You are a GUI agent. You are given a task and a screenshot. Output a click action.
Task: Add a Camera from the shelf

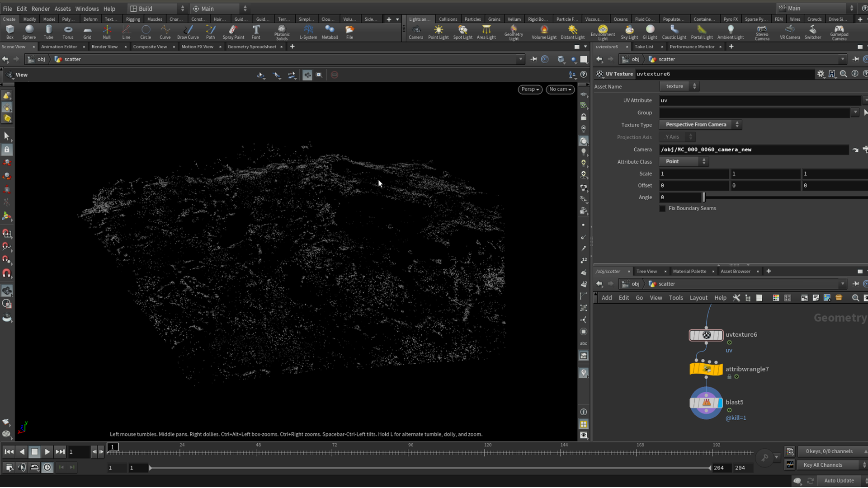[x=415, y=32]
